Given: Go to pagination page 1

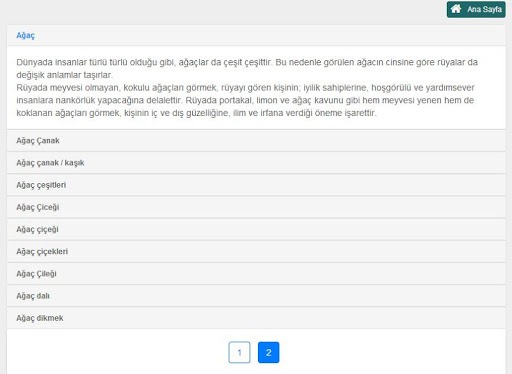Looking at the screenshot, I should (239, 352).
